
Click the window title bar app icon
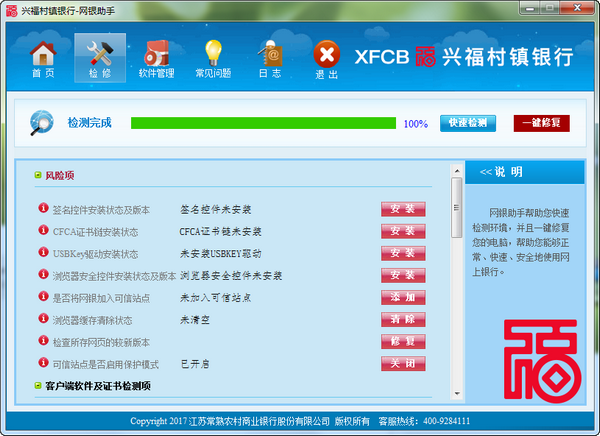tap(11, 10)
